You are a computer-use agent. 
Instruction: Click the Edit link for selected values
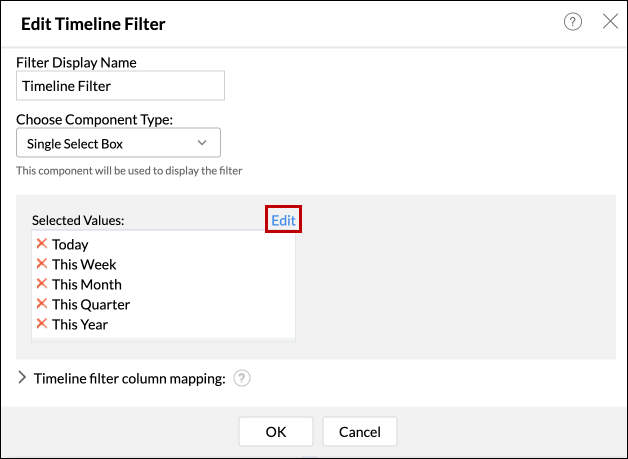(x=283, y=220)
